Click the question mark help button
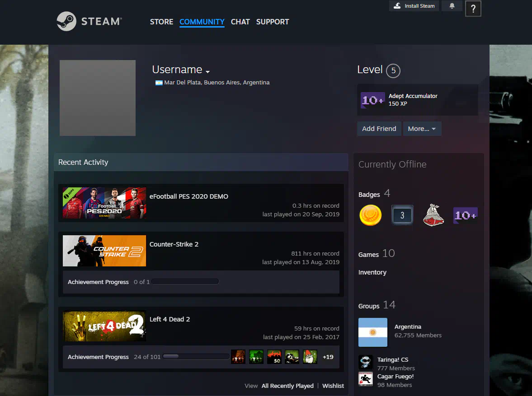The height and width of the screenshot is (396, 532). [x=473, y=9]
